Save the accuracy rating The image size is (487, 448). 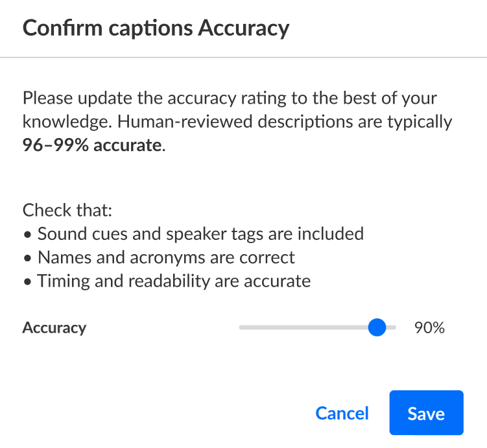click(x=426, y=413)
